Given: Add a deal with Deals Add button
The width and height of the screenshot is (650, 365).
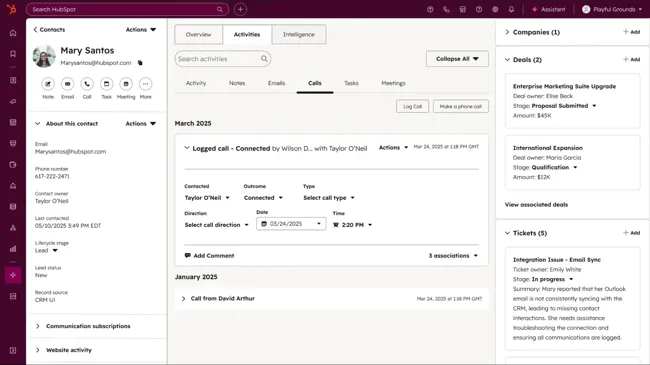Looking at the screenshot, I should 632,60.
